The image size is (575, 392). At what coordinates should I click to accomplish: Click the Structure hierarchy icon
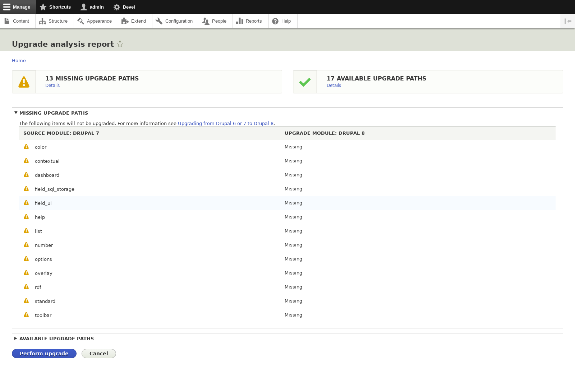42,21
